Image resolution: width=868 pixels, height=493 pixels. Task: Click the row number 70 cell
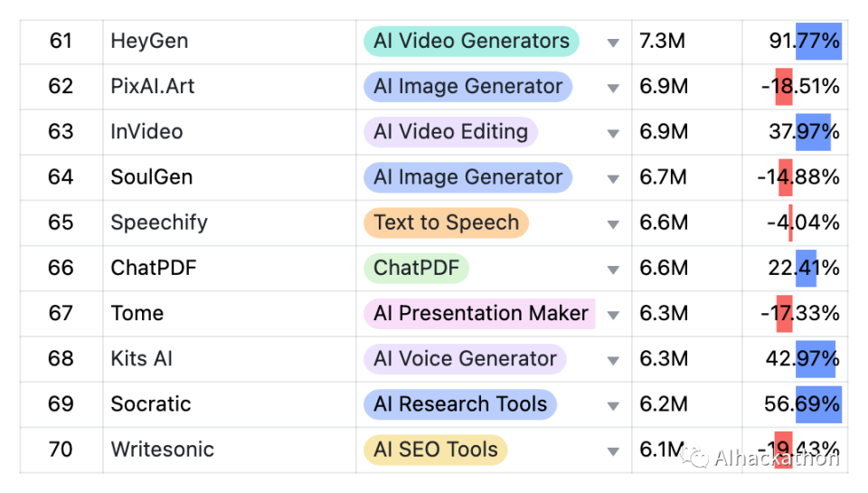click(x=61, y=450)
